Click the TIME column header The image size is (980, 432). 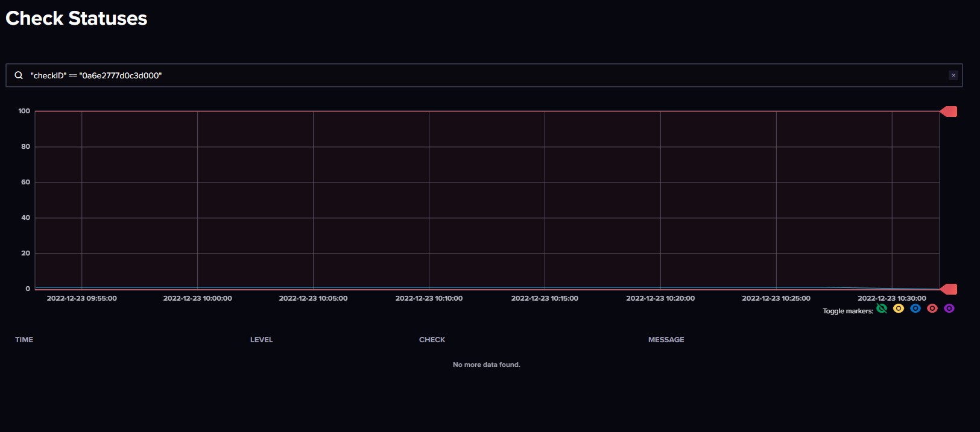pyautogui.click(x=24, y=340)
